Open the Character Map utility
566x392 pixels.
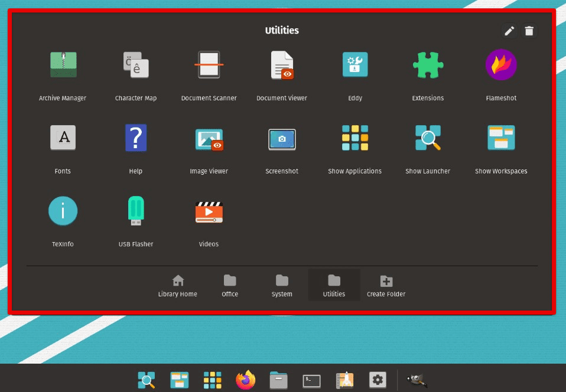(x=136, y=65)
